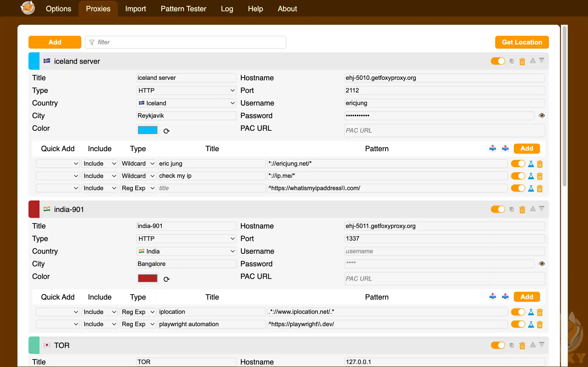Screen dimensions: 588x367
Task: Switch to the Pattern Tester tab
Action: pyautogui.click(x=183, y=9)
